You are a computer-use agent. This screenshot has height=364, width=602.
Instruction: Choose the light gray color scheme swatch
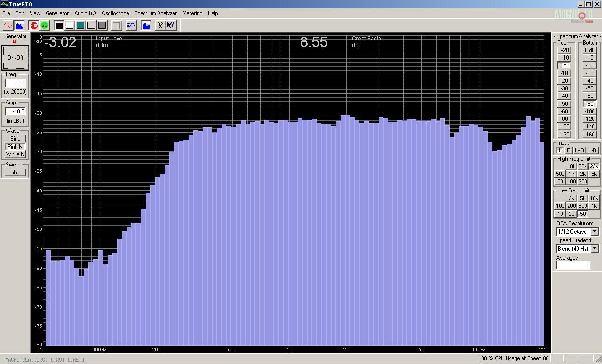pyautogui.click(x=91, y=25)
